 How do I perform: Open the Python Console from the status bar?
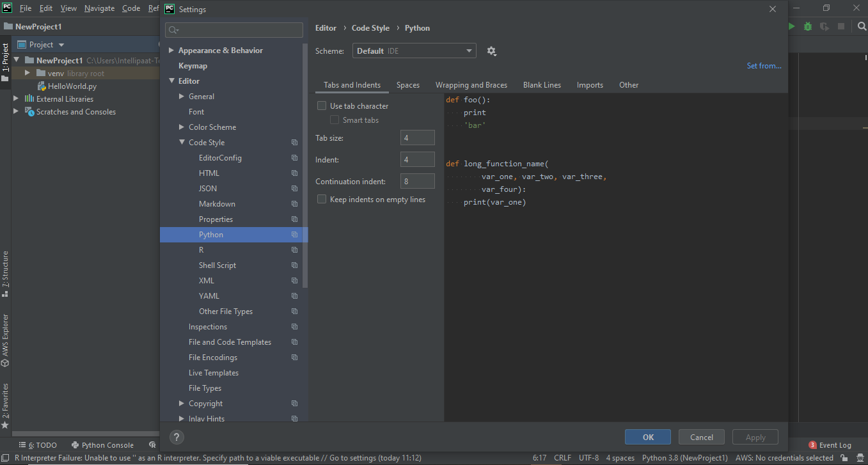pyautogui.click(x=102, y=445)
